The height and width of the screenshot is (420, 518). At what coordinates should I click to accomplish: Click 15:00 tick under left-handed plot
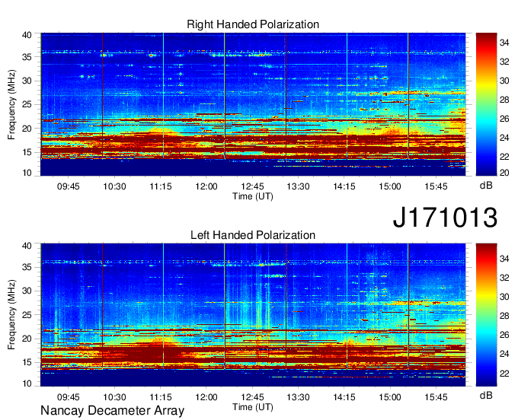click(x=390, y=396)
